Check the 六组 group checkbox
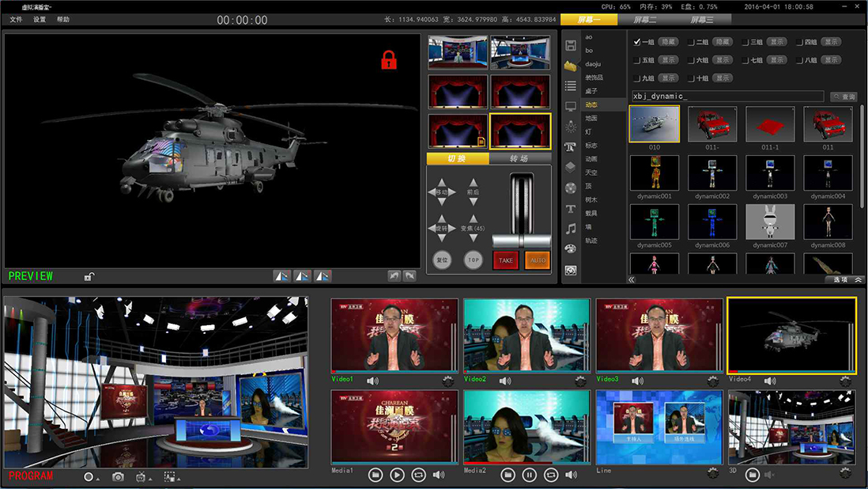Image resolution: width=868 pixels, height=489 pixels. coord(691,60)
